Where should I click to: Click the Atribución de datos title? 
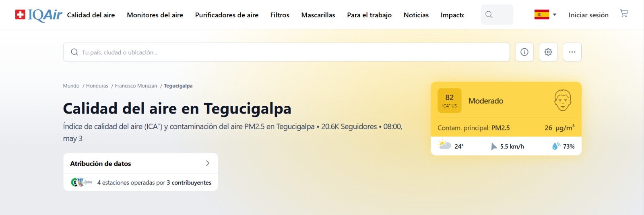(x=101, y=163)
